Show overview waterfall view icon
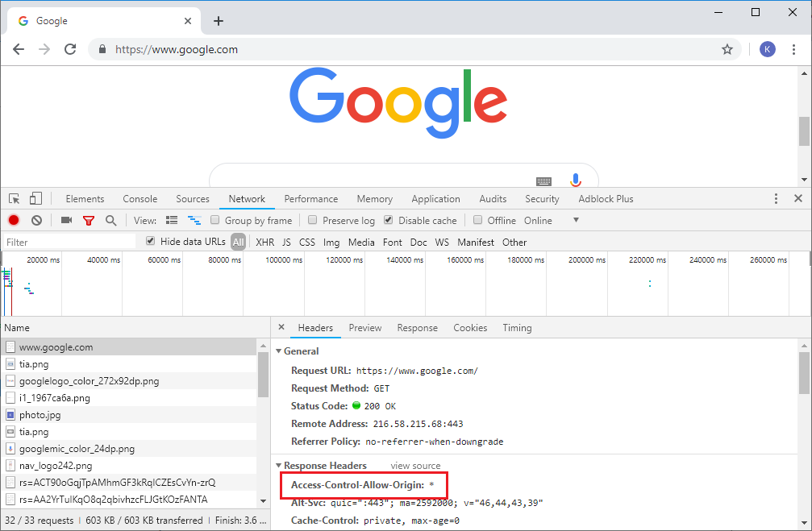 tap(194, 221)
